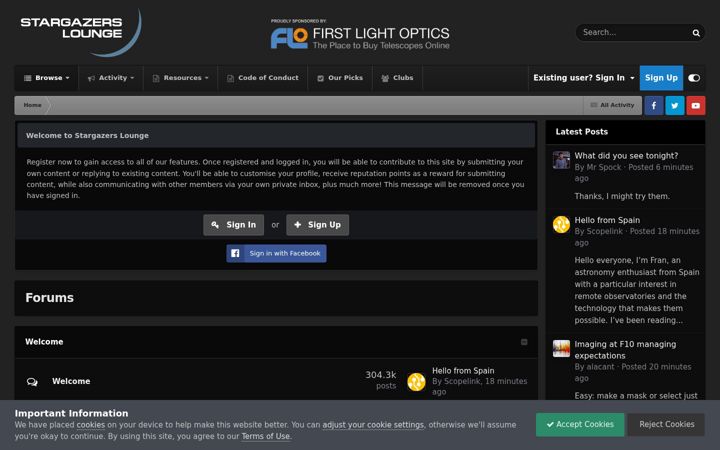Open the Activity dropdown menu

point(111,78)
